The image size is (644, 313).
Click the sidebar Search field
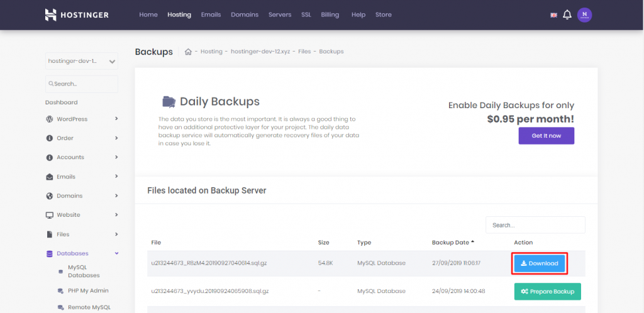(x=82, y=84)
